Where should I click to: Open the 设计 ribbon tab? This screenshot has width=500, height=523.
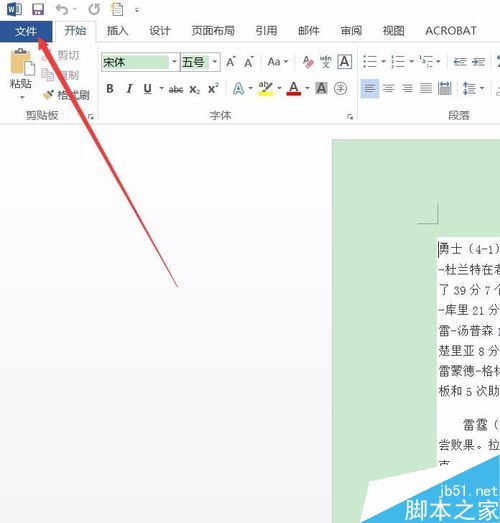(x=160, y=31)
